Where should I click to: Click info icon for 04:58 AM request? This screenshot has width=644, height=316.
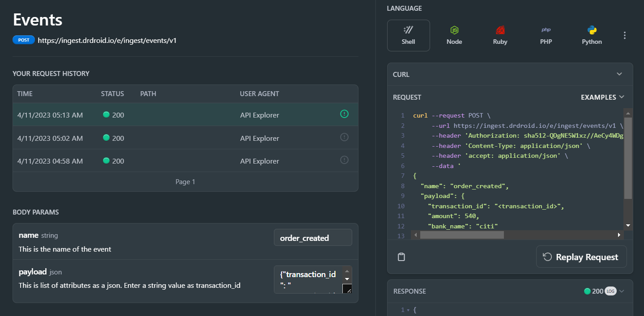pos(344,160)
